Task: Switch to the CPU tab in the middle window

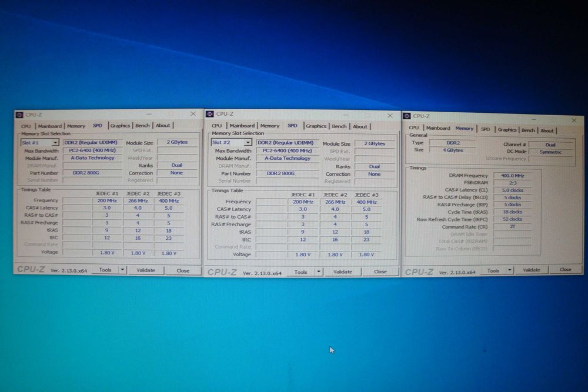Action: pos(217,126)
